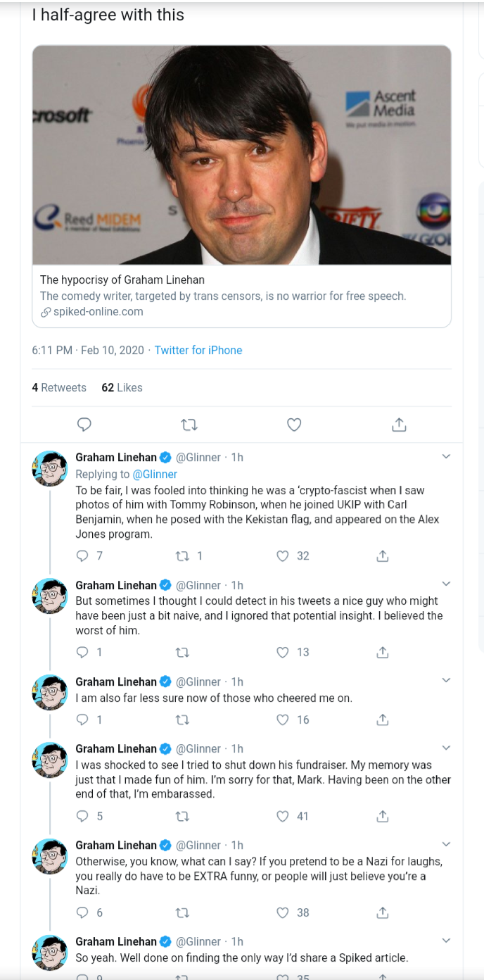484x980 pixels.
Task: Retweet the 'crypto-fascist' reply with 1 retweet
Action: click(x=182, y=556)
